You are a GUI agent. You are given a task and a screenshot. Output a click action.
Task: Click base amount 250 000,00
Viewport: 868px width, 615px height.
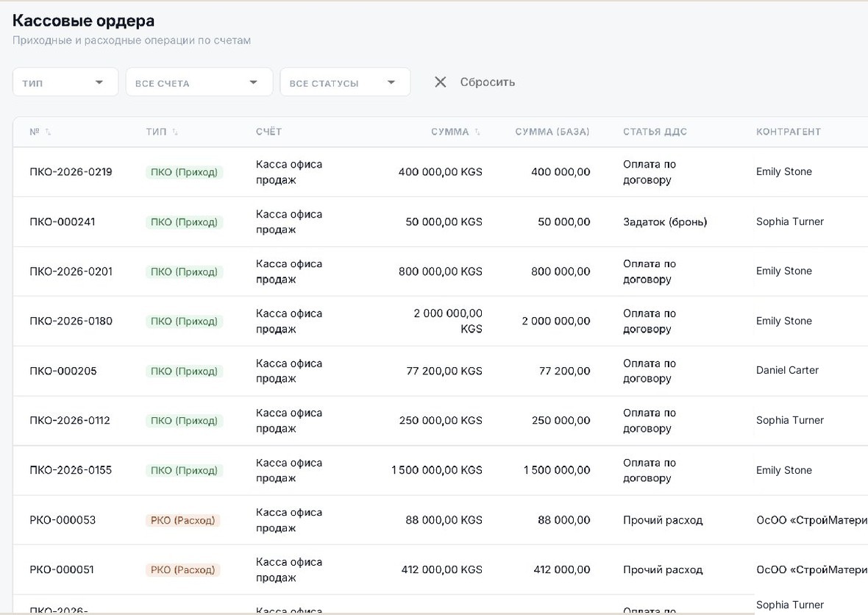[x=561, y=420]
